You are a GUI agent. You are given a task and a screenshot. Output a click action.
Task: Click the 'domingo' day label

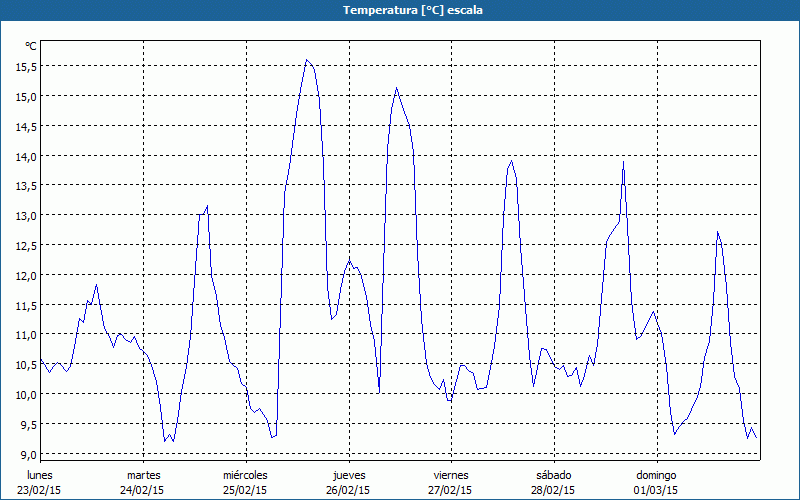click(x=656, y=475)
